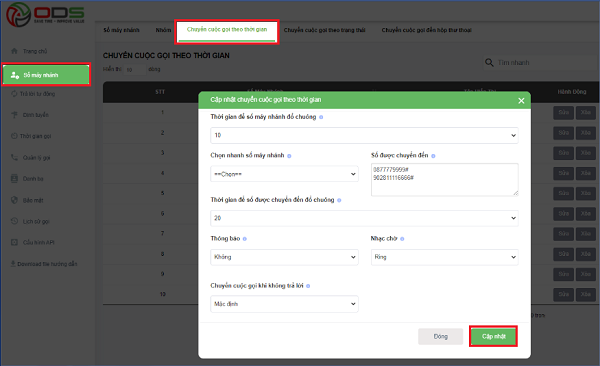Screen dimensions: 600x366
Task: Click info icon beside Số được chuyển đến
Action: [433, 156]
